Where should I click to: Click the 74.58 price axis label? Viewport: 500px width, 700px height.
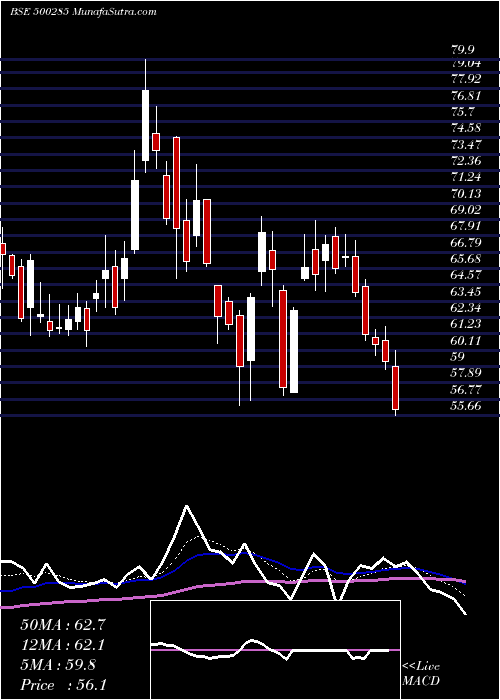click(x=467, y=128)
